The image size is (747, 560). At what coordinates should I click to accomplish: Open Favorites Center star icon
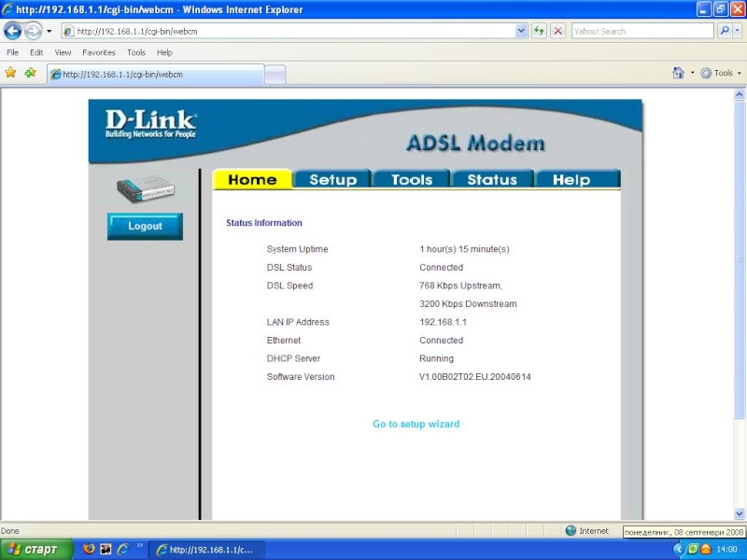pyautogui.click(x=11, y=73)
